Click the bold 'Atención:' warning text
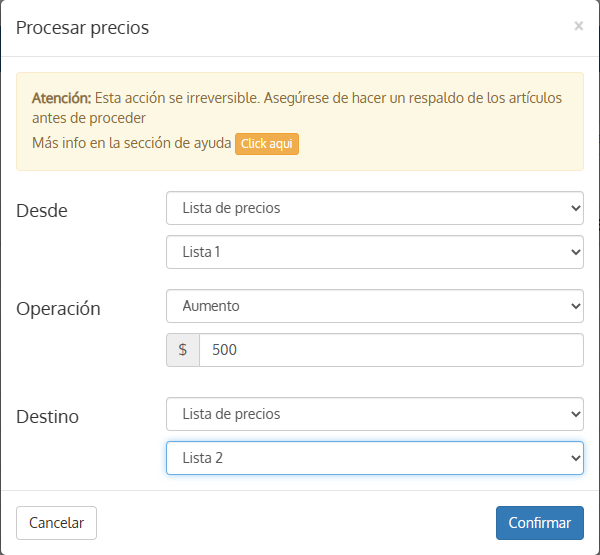This screenshot has width=600, height=555. tap(62, 98)
